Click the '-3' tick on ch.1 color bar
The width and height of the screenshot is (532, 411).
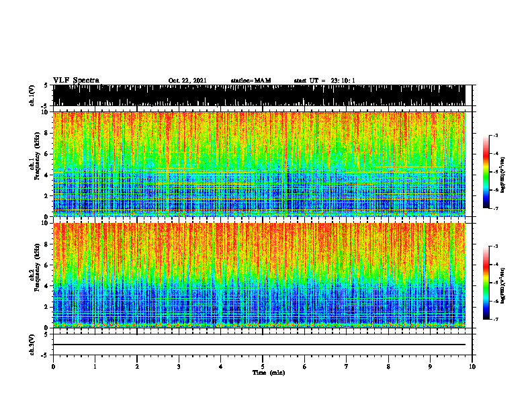pos(496,135)
